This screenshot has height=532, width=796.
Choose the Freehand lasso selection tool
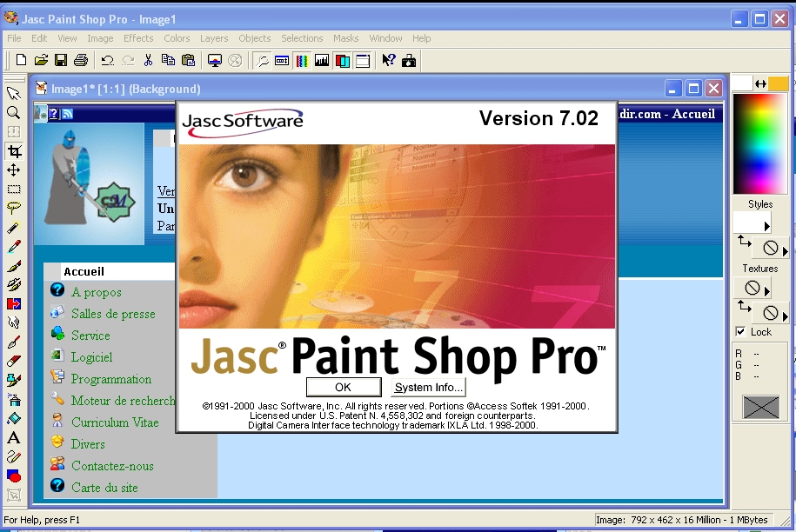[x=13, y=208]
